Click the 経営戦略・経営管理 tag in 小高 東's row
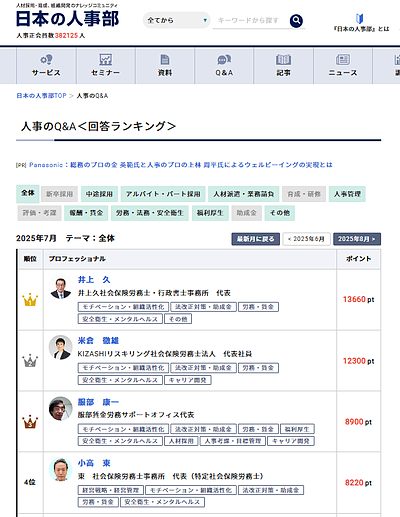Viewport: 400px width, 517px height. tap(111, 490)
